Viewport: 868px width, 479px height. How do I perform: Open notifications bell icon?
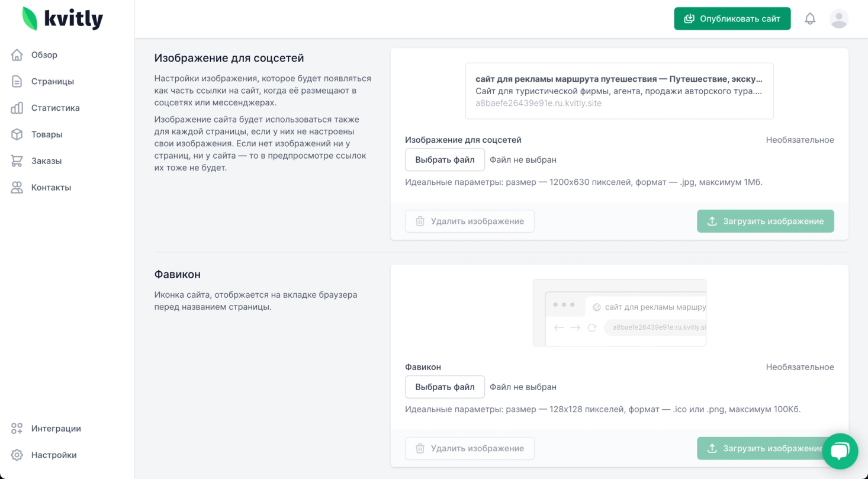(x=810, y=19)
